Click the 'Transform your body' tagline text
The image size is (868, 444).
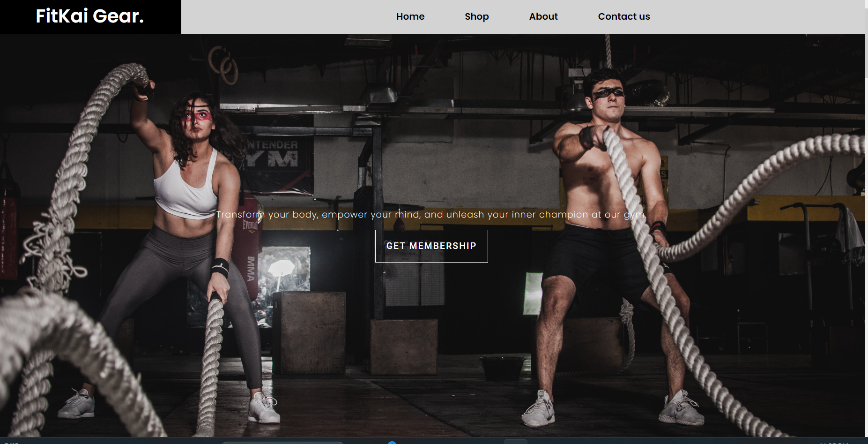tap(431, 215)
